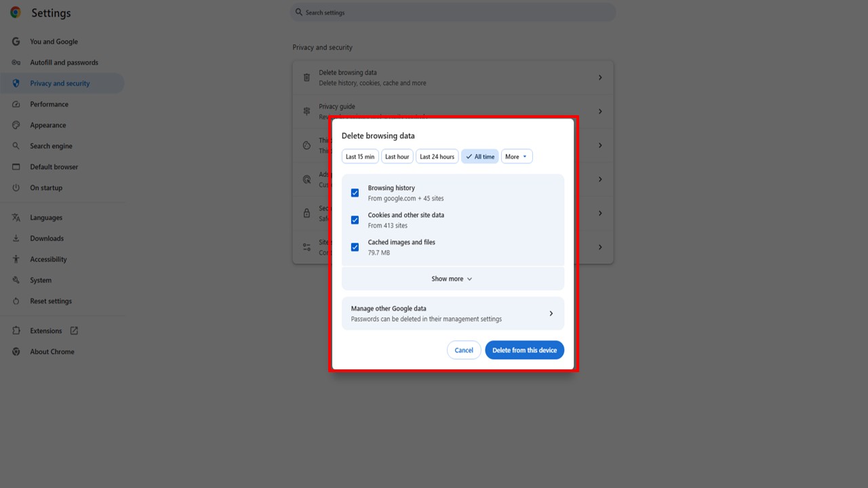Select the Last 15 min time range
The width and height of the screenshot is (868, 488).
click(x=360, y=157)
